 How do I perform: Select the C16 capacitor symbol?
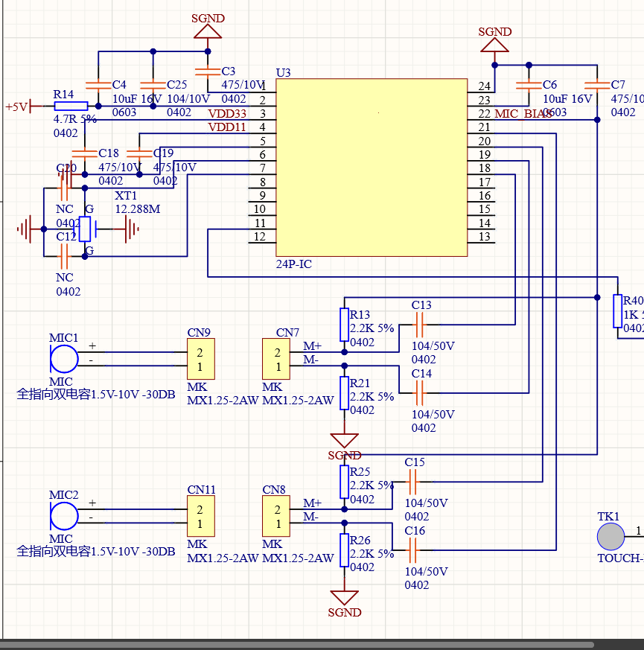click(x=413, y=550)
